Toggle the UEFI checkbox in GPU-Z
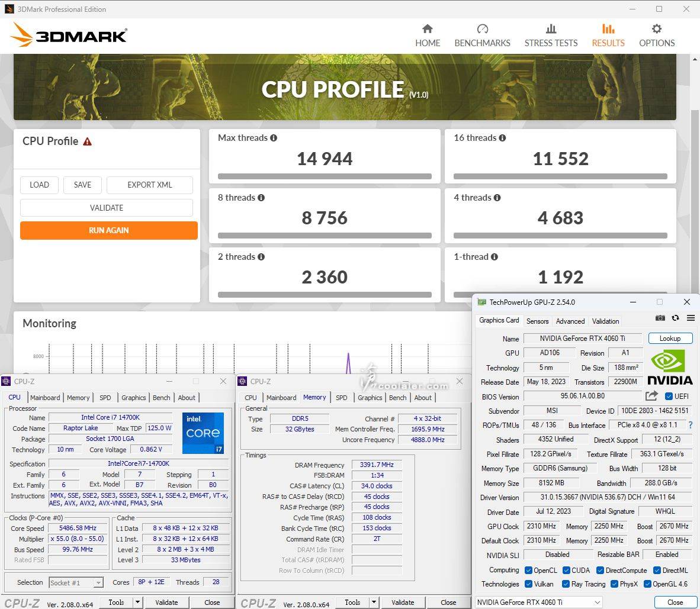This screenshot has height=609, width=700. tap(669, 396)
